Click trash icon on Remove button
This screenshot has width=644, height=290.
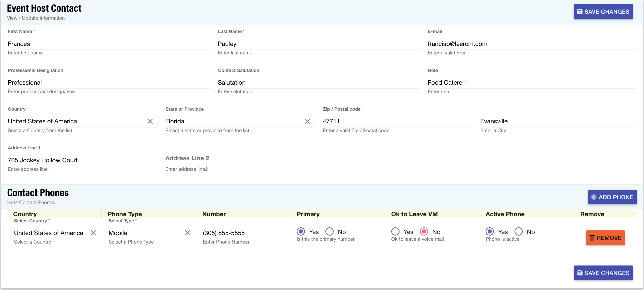coord(592,238)
